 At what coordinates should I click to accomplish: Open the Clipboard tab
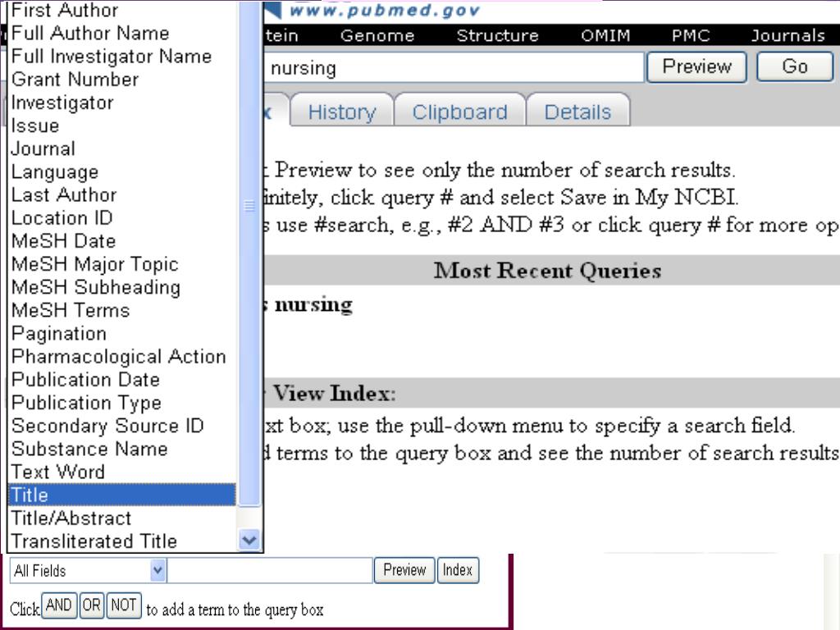(x=459, y=112)
